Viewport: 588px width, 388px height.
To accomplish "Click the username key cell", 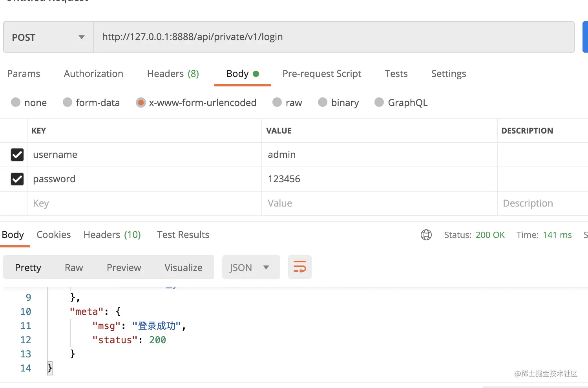I will coord(144,155).
